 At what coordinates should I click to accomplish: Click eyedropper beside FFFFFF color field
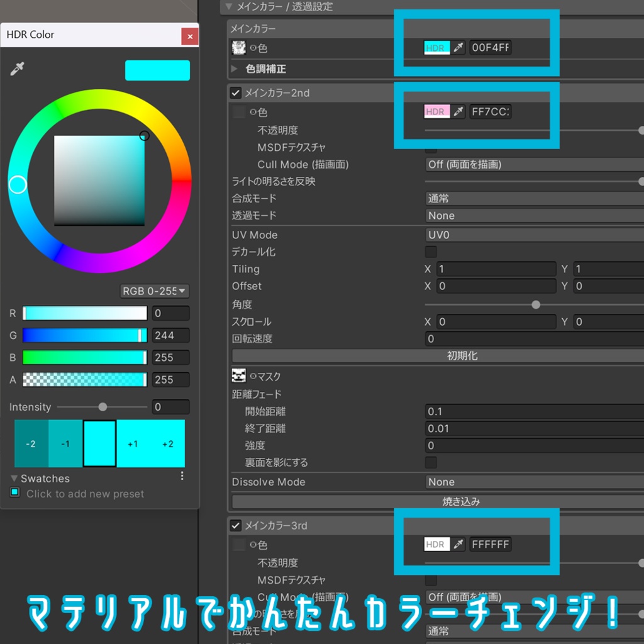[x=458, y=544]
